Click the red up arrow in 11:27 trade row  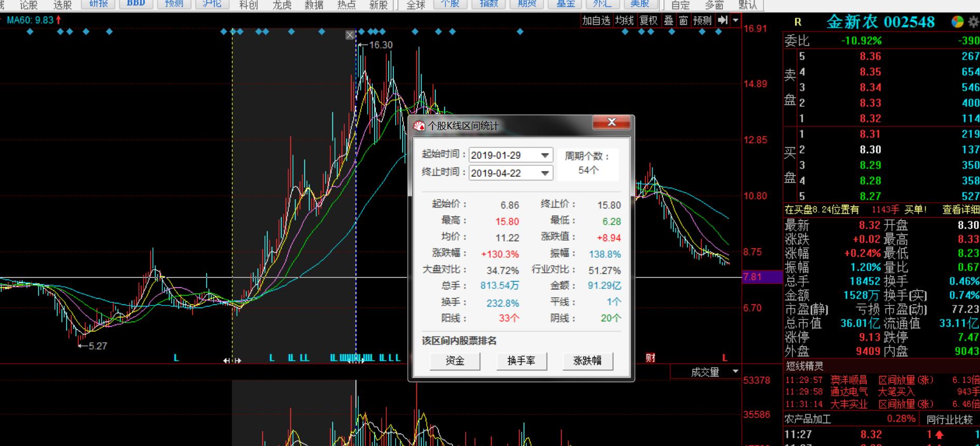pos(939,435)
